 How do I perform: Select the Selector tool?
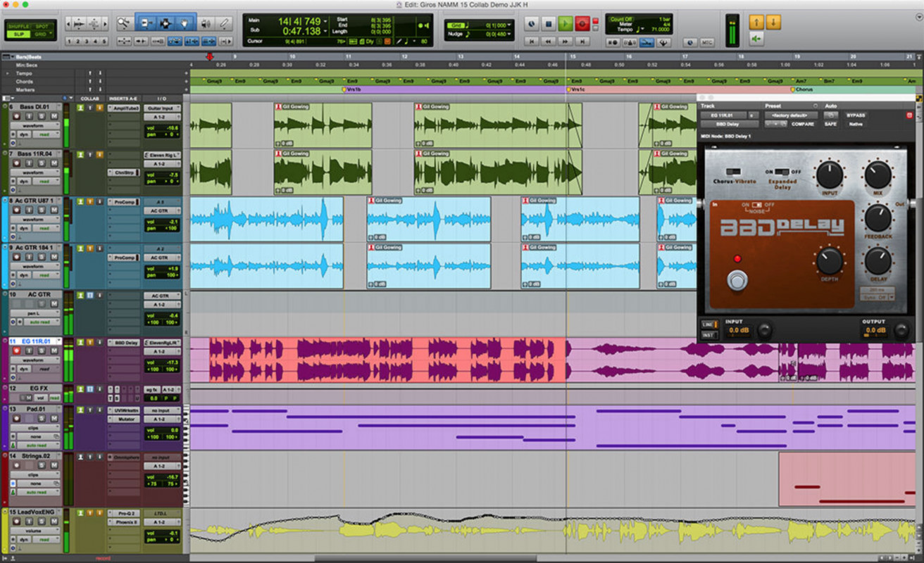(166, 23)
